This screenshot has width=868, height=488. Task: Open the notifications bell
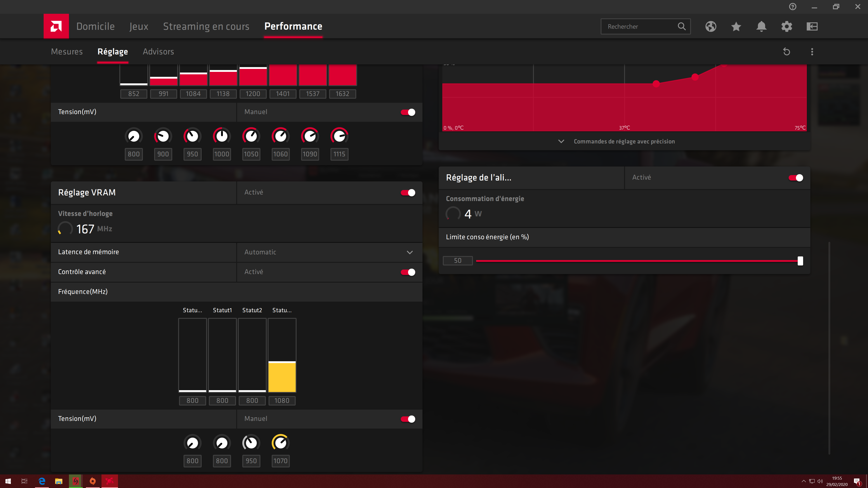[x=761, y=26]
